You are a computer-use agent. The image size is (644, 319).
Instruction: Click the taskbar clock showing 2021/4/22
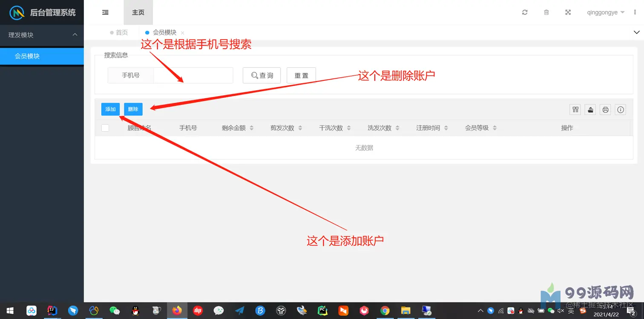(606, 311)
